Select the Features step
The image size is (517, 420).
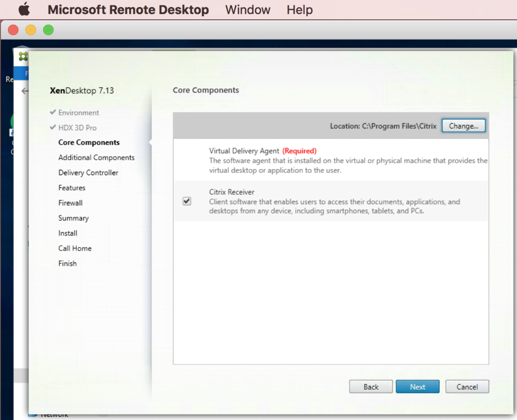click(x=72, y=188)
